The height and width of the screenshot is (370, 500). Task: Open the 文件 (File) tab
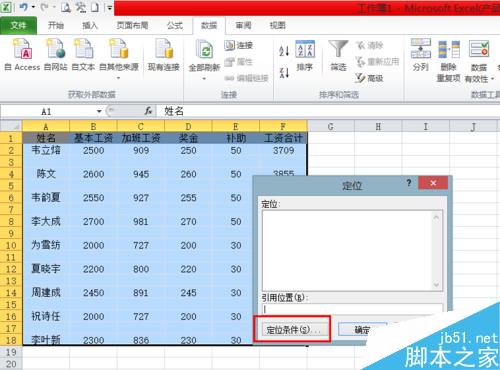tap(18, 25)
